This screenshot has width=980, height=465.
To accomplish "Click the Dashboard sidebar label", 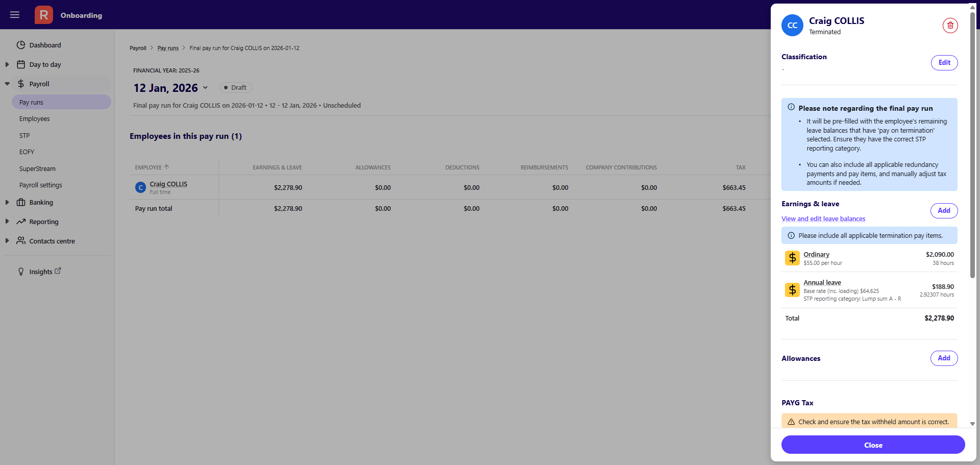I will pyautogui.click(x=45, y=45).
